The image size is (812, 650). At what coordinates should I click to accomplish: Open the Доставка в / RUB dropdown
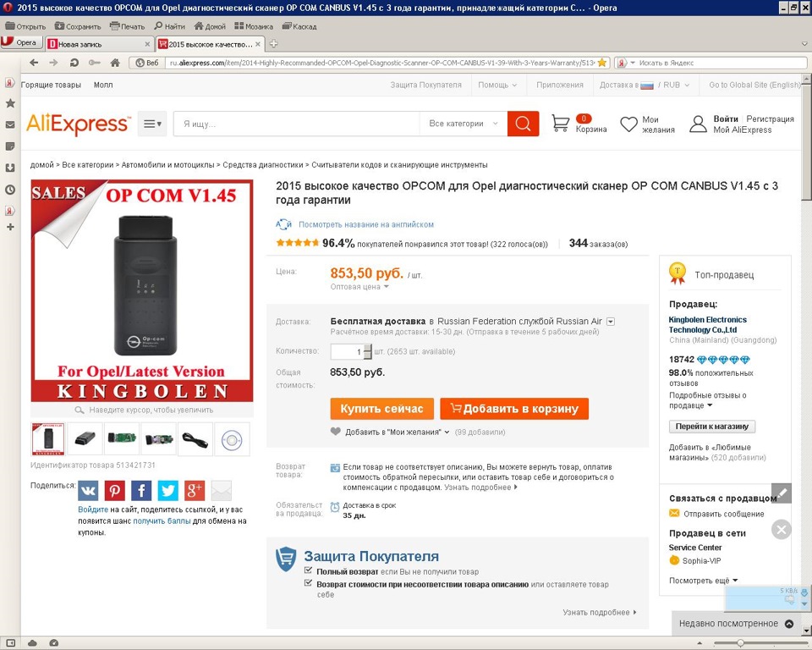click(645, 85)
